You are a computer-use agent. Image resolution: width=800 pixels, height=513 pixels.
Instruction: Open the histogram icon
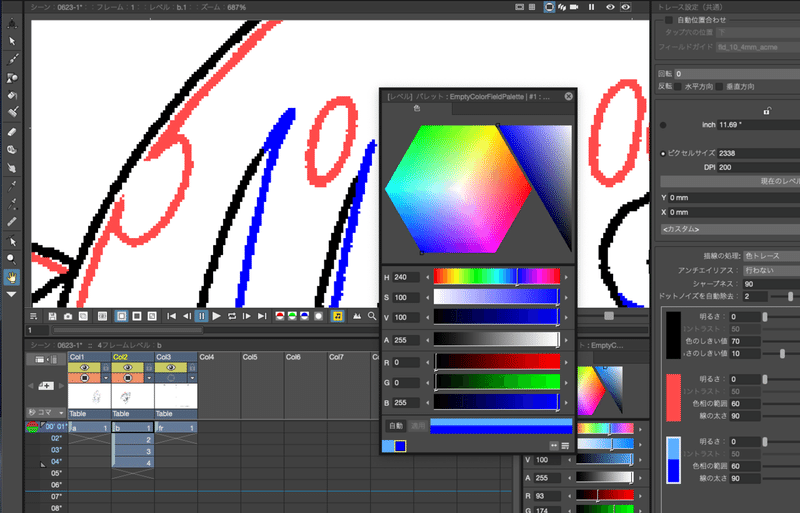[357, 316]
